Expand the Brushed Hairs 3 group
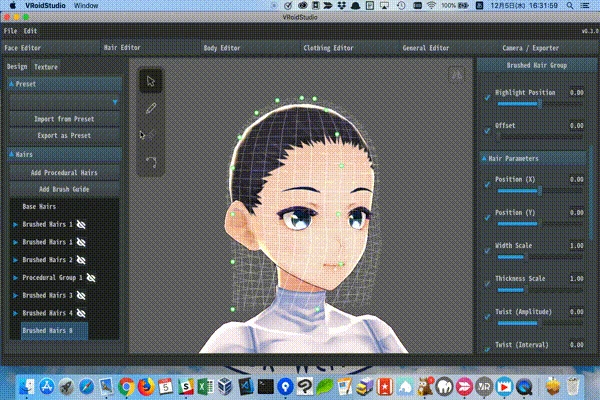 (15, 296)
